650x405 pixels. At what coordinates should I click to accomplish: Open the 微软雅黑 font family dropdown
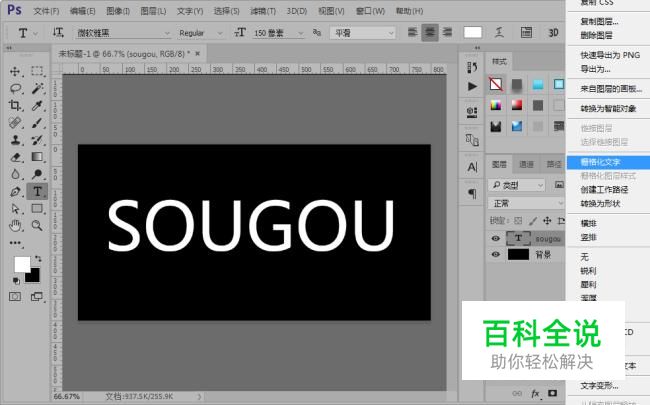pos(123,33)
